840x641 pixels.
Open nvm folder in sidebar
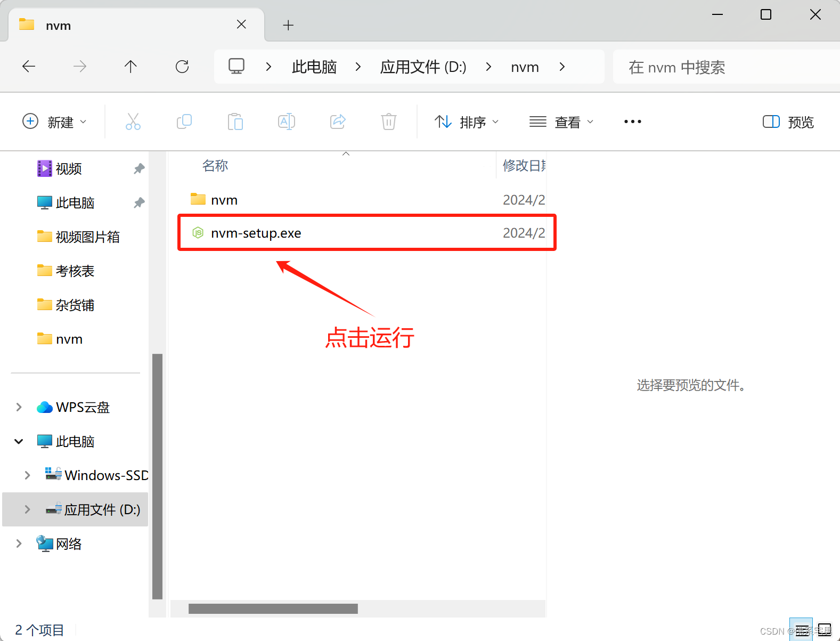[69, 339]
